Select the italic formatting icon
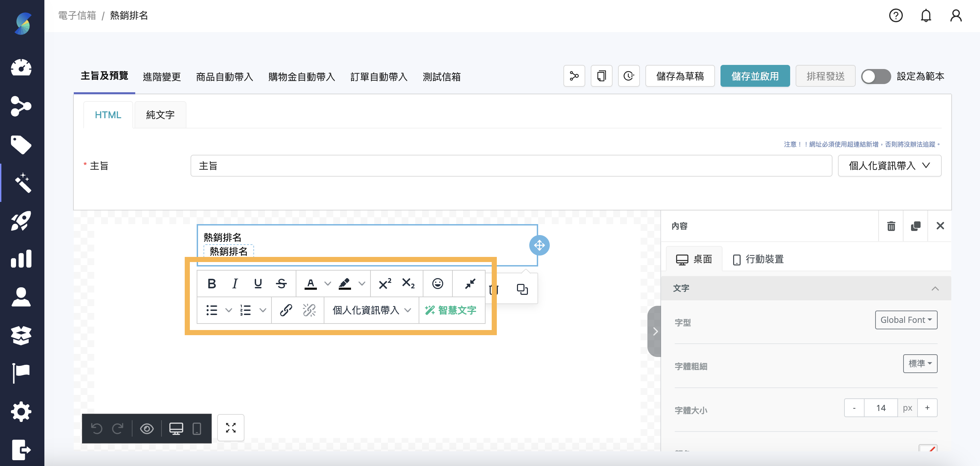980x466 pixels. [235, 283]
